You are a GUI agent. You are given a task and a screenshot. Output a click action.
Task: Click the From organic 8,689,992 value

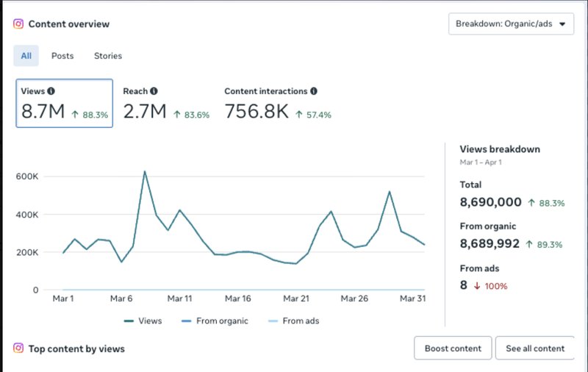[490, 244]
